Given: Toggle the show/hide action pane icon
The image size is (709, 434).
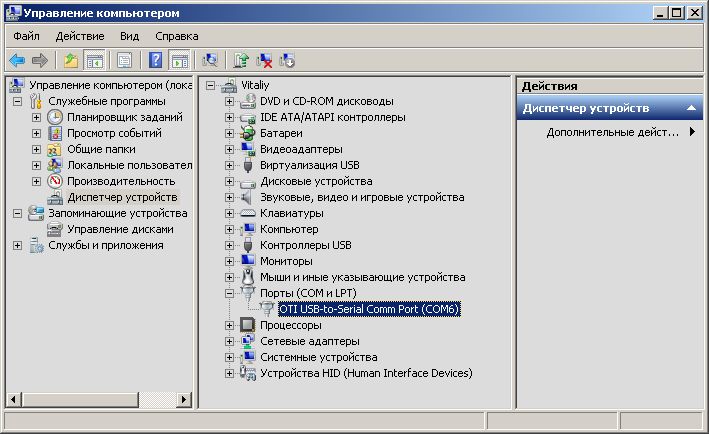Looking at the screenshot, I should pos(180,60).
